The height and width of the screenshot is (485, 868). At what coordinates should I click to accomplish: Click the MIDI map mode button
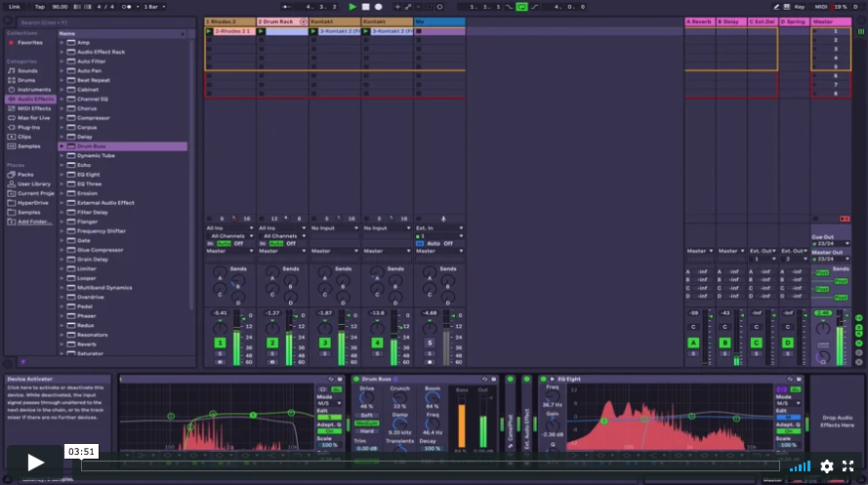[x=821, y=7]
